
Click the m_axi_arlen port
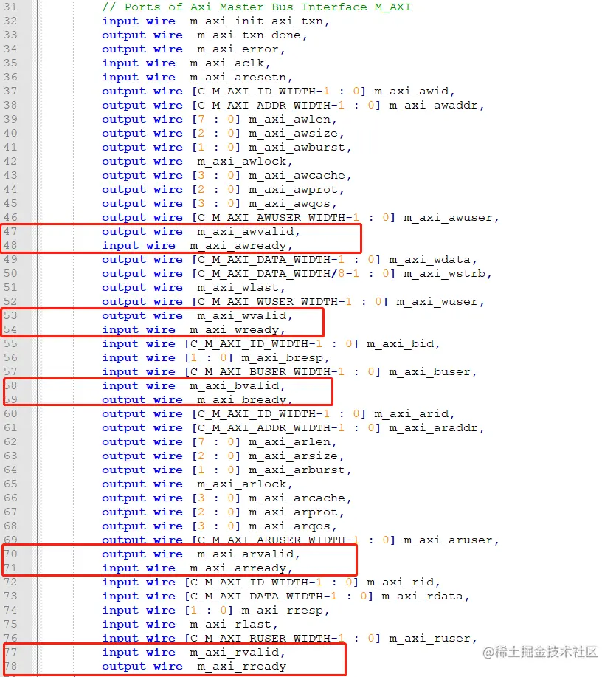click(x=289, y=442)
